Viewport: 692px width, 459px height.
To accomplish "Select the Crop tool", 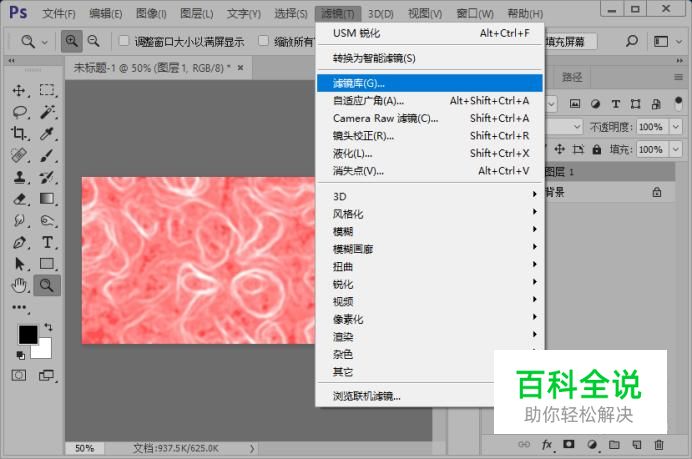I will coord(19,133).
